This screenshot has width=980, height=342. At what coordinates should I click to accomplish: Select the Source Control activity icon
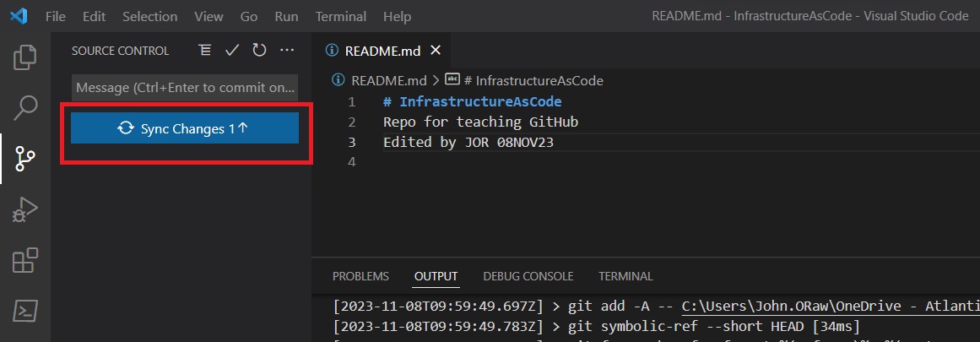[25, 158]
